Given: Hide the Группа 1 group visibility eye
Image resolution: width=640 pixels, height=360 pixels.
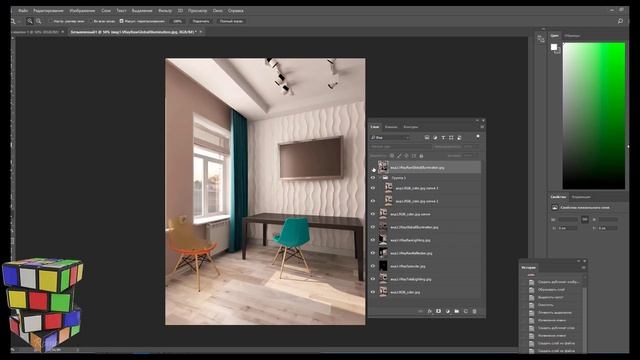Looking at the screenshot, I should tap(373, 178).
